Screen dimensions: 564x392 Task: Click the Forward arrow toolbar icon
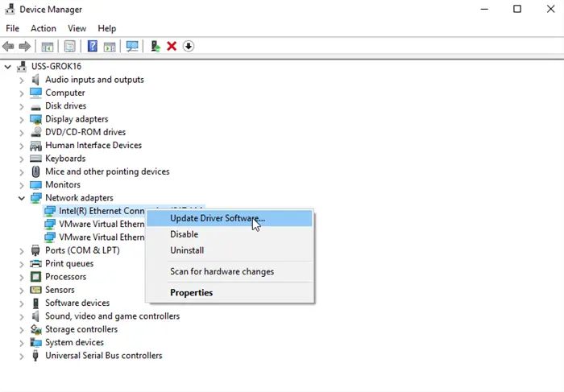click(24, 47)
